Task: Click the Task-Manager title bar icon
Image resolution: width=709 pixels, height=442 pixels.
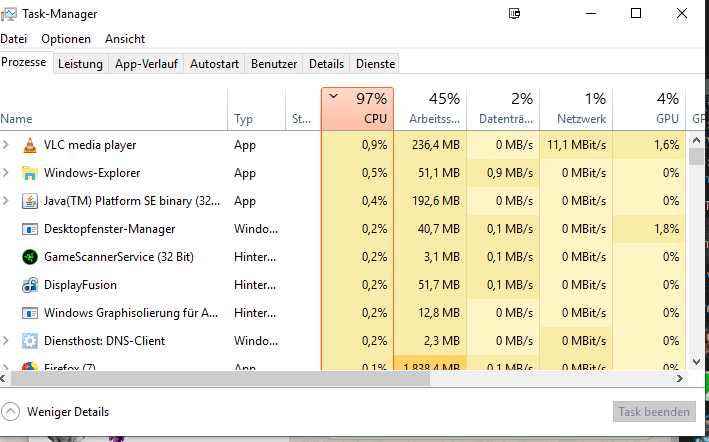Action: click(x=9, y=14)
